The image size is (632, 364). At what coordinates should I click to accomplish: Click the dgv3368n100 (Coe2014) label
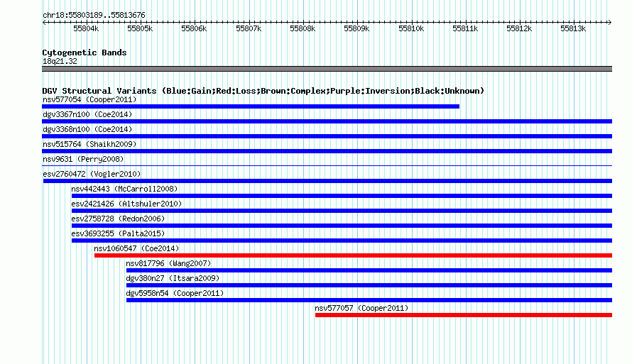click(87, 129)
